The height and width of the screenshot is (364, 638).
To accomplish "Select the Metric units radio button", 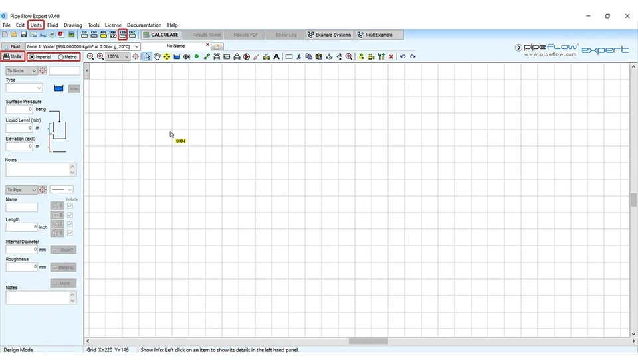I will tap(60, 57).
